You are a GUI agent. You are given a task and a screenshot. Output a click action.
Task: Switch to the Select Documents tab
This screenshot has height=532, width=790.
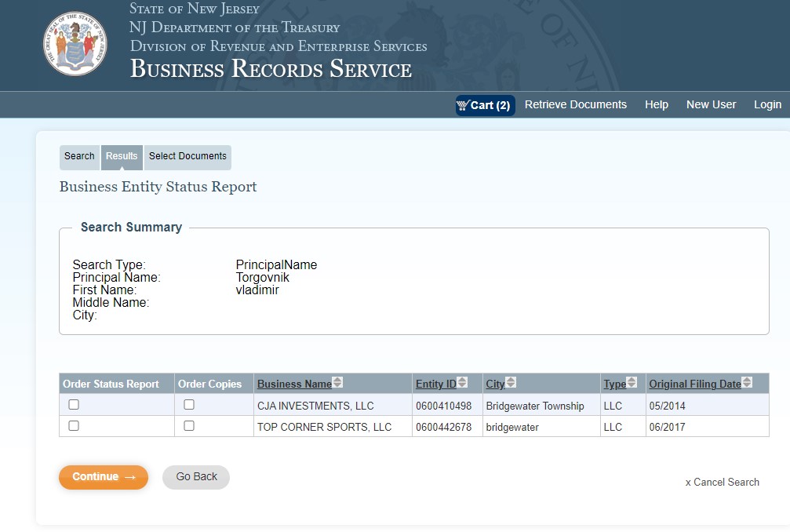coord(187,156)
